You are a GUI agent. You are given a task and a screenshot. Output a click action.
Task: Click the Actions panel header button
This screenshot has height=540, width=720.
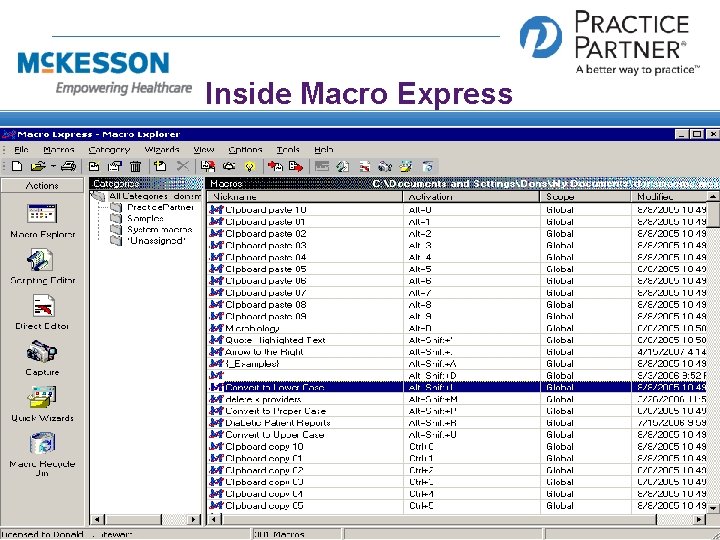42,186
